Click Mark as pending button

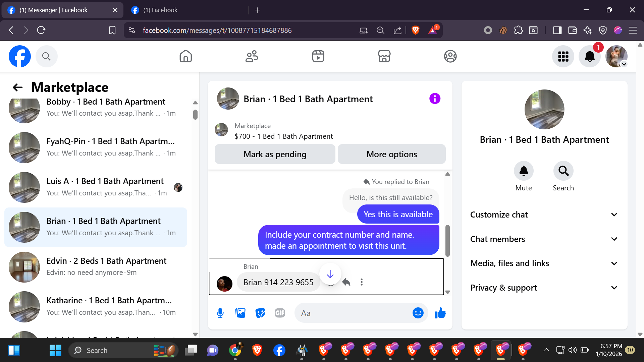point(275,154)
